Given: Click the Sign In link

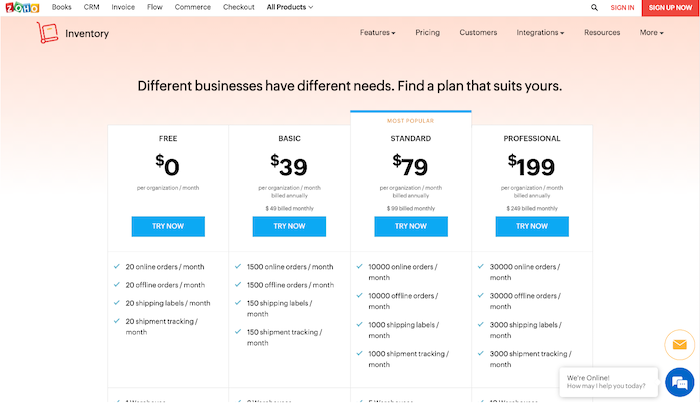Looking at the screenshot, I should pos(622,8).
